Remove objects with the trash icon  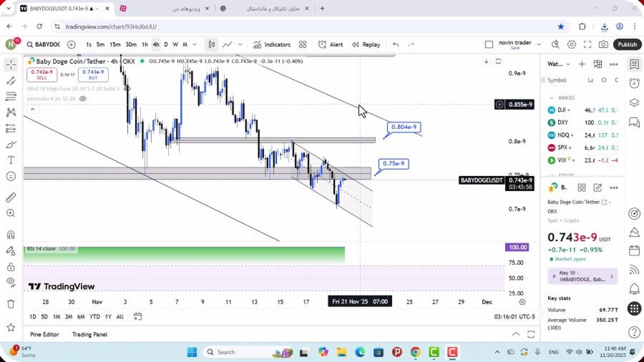(x=11, y=304)
